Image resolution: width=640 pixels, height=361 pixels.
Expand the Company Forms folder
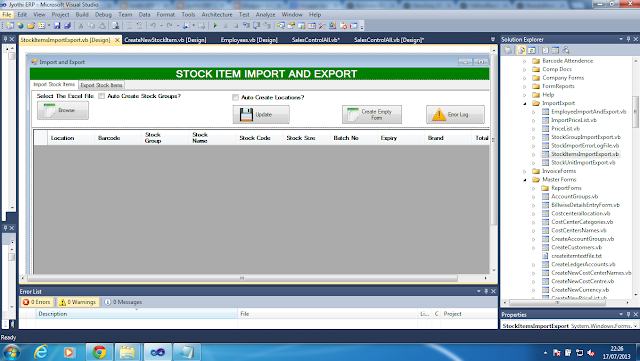tap(525, 78)
